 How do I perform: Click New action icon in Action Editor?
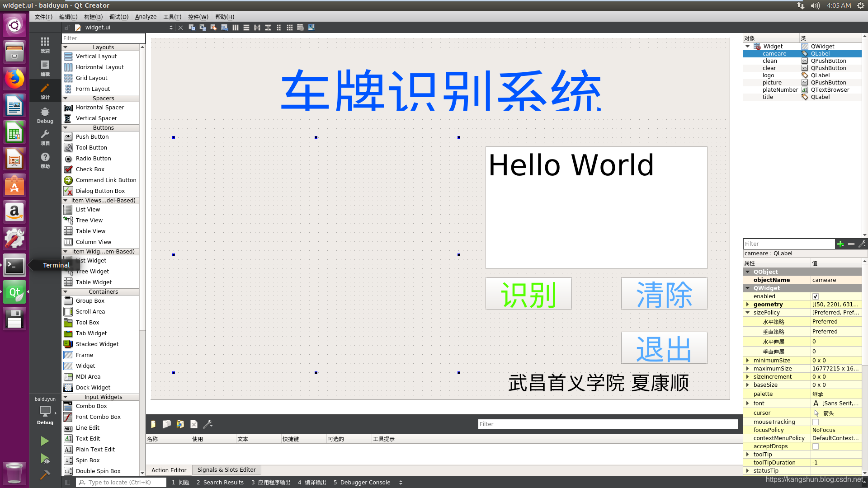coord(153,424)
